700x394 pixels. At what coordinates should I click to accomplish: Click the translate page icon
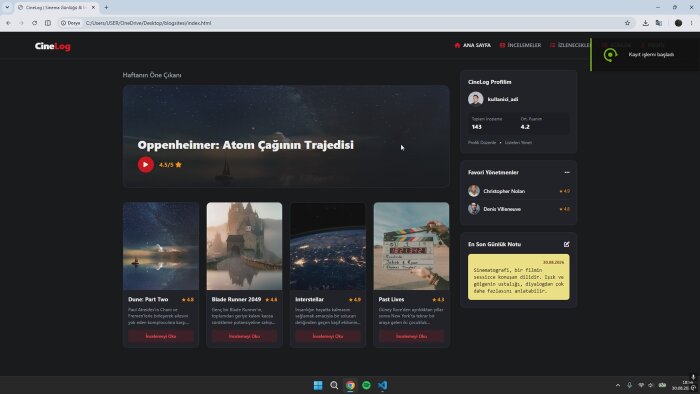pyautogui.click(x=659, y=23)
